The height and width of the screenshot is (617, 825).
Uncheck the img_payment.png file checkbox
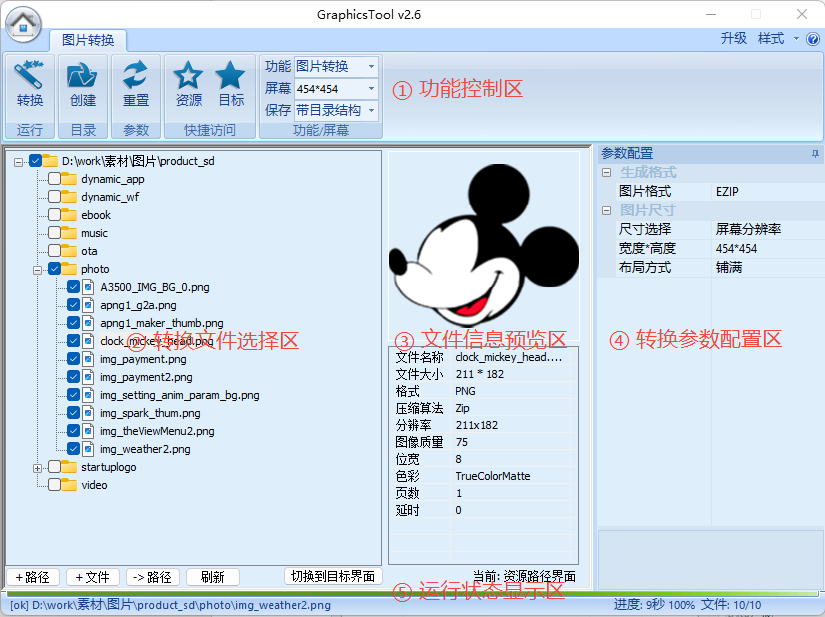coord(73,359)
